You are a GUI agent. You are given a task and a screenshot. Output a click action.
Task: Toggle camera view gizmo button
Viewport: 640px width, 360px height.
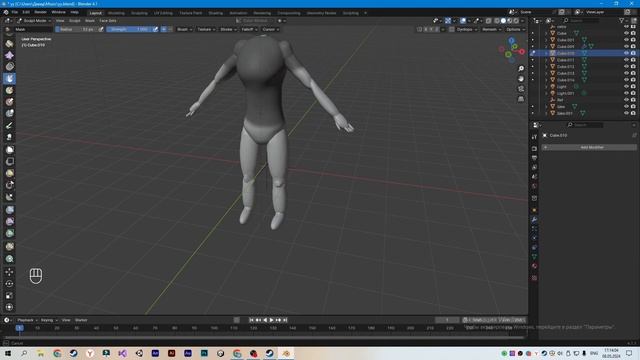(x=521, y=89)
